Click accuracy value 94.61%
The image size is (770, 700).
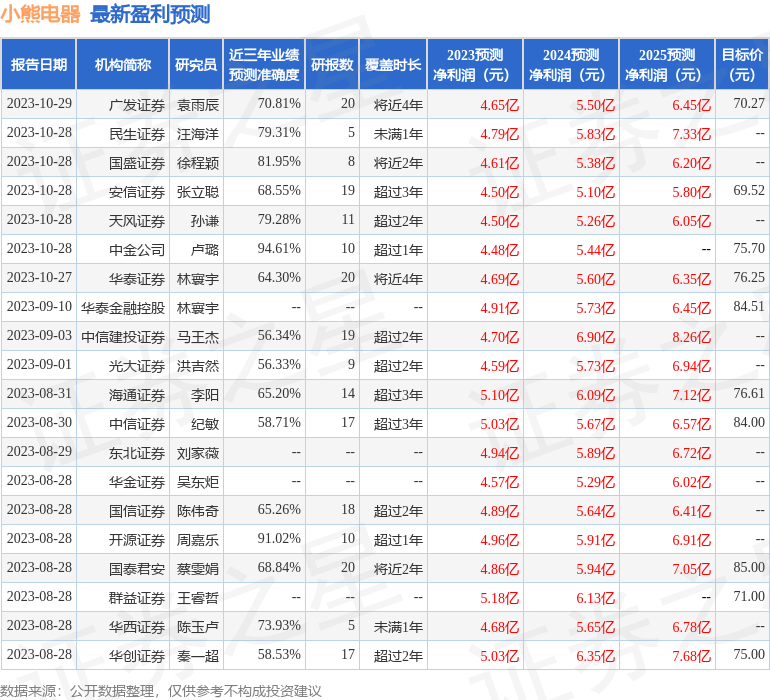(x=279, y=249)
